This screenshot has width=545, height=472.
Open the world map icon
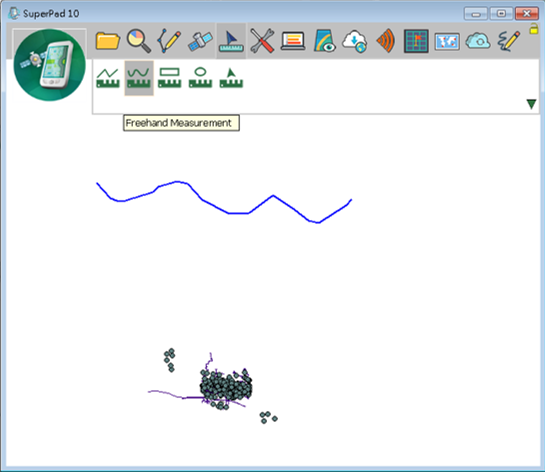tap(447, 42)
